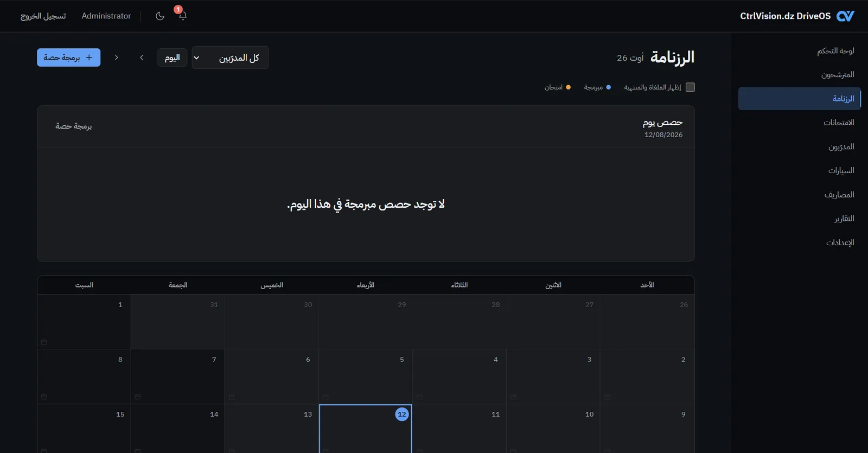Click the blue برمجة حصة button
The width and height of the screenshot is (868, 453).
coord(68,58)
